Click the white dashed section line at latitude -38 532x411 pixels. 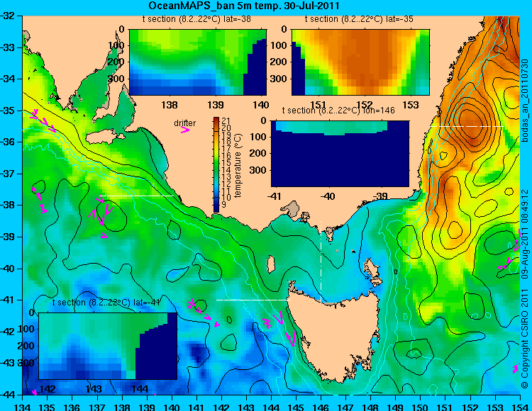137,196
